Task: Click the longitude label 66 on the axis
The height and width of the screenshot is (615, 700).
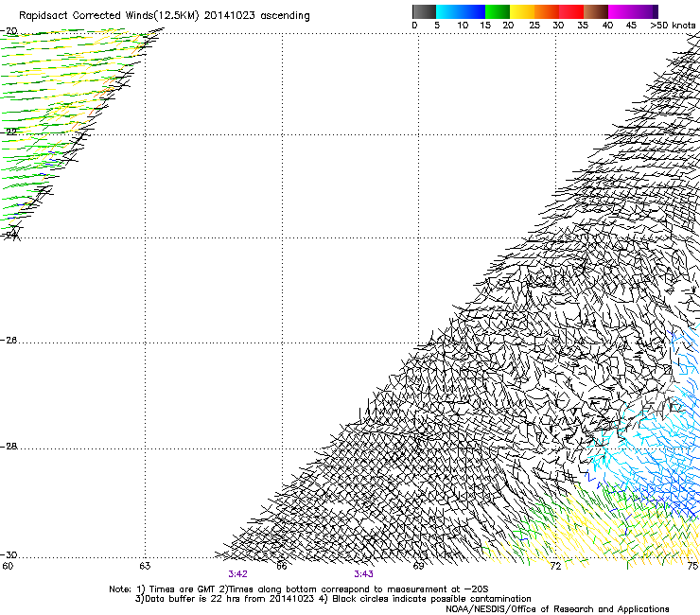Action: pos(282,566)
